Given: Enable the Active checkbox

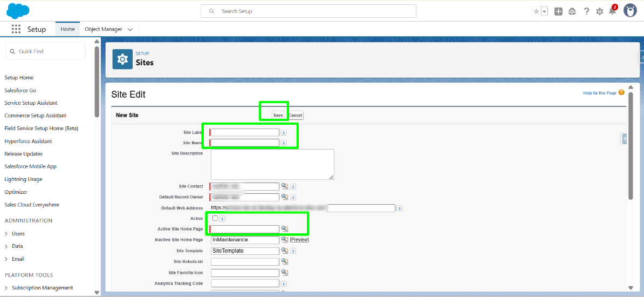Looking at the screenshot, I should [x=215, y=218].
